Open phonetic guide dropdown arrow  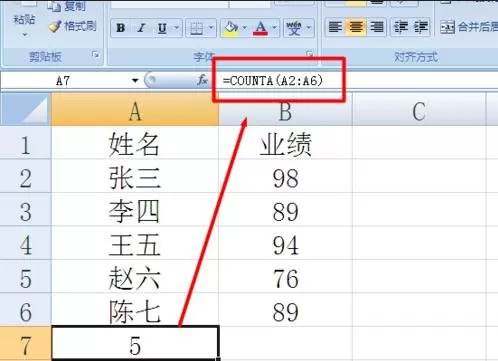pyautogui.click(x=308, y=28)
